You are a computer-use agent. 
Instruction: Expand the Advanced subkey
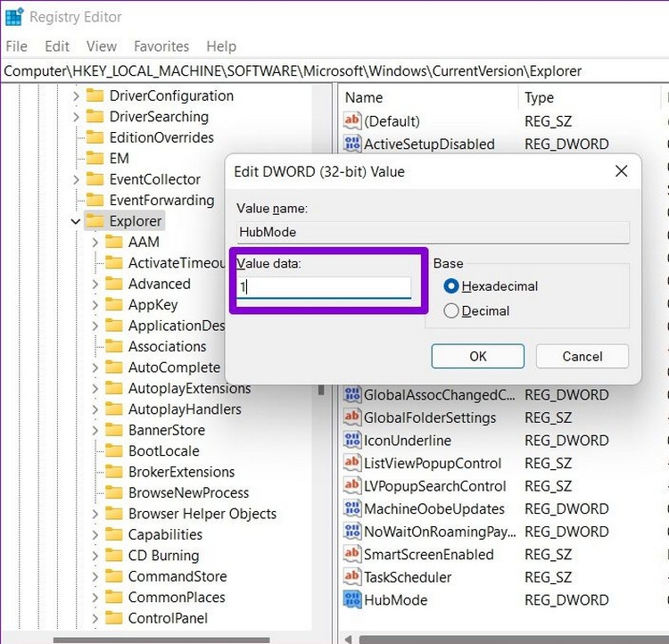pos(95,284)
